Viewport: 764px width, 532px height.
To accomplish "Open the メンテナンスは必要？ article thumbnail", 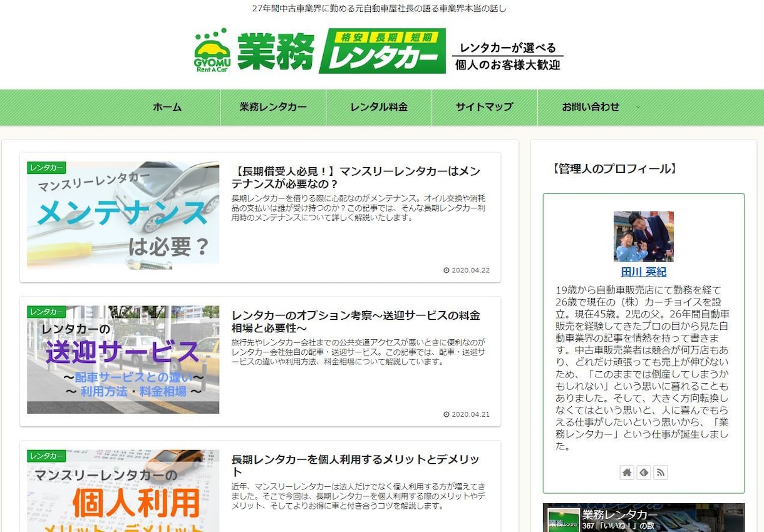I will pyautogui.click(x=123, y=216).
